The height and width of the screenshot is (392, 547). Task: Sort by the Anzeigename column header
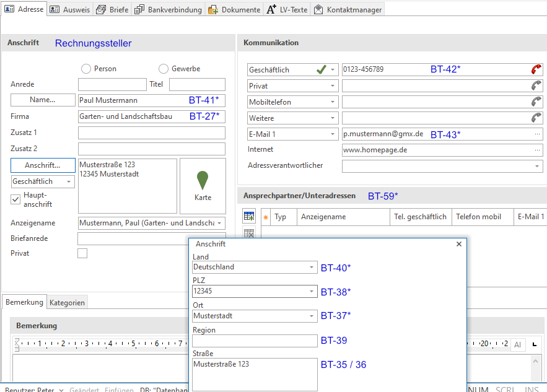pos(343,217)
